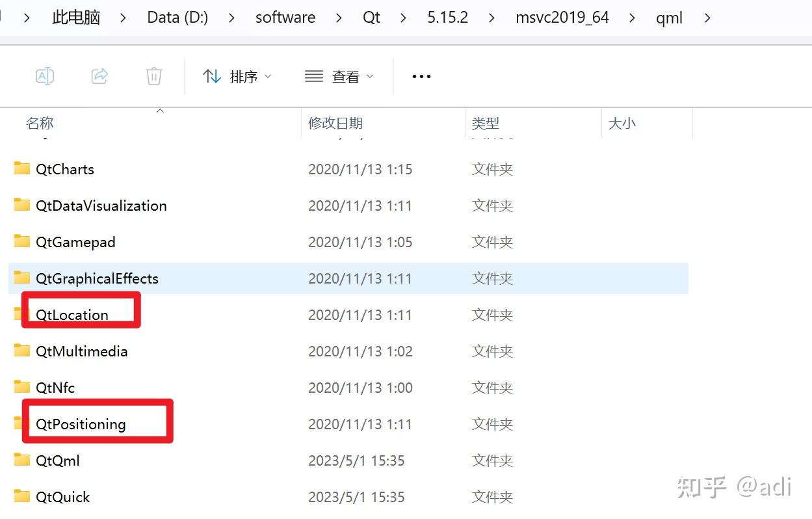Select the QtPositioning folder
The width and height of the screenshot is (812, 519).
click(x=83, y=423)
